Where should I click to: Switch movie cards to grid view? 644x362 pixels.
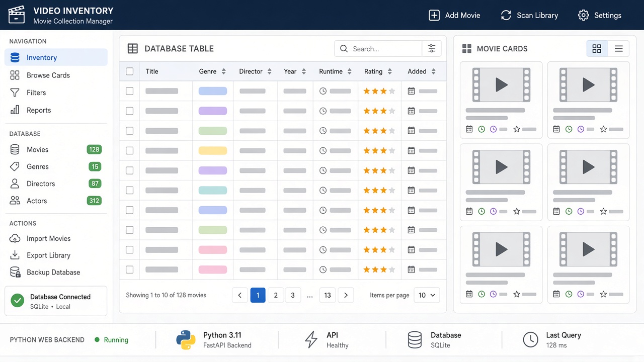click(597, 49)
